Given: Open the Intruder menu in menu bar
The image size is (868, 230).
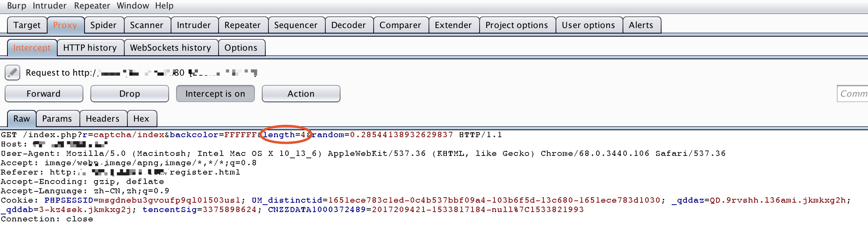Looking at the screenshot, I should [49, 6].
